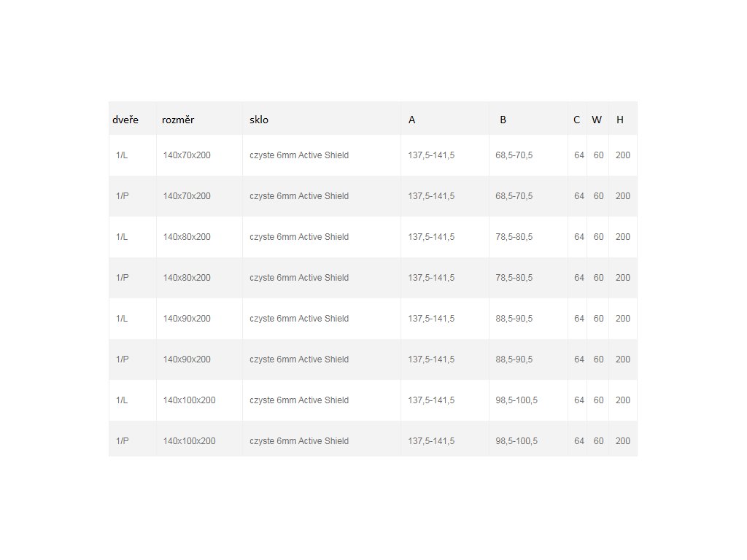
Task: Click the "H" column header
Action: click(620, 120)
